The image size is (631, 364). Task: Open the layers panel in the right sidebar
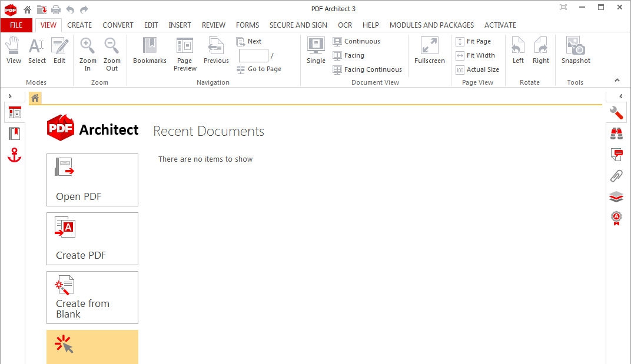(616, 196)
